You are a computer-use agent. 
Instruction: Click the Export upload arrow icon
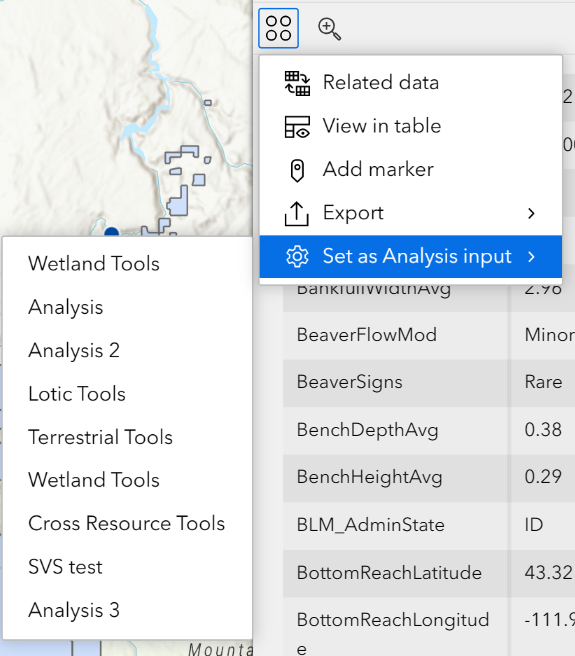point(297,214)
